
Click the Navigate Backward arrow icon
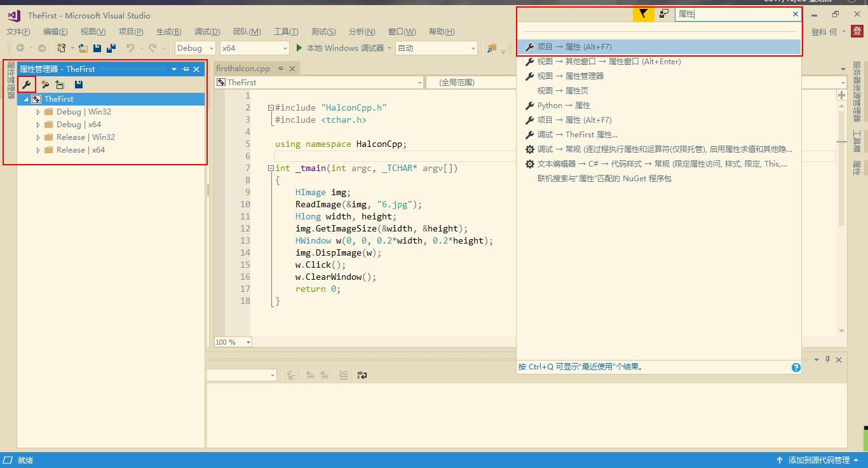19,48
